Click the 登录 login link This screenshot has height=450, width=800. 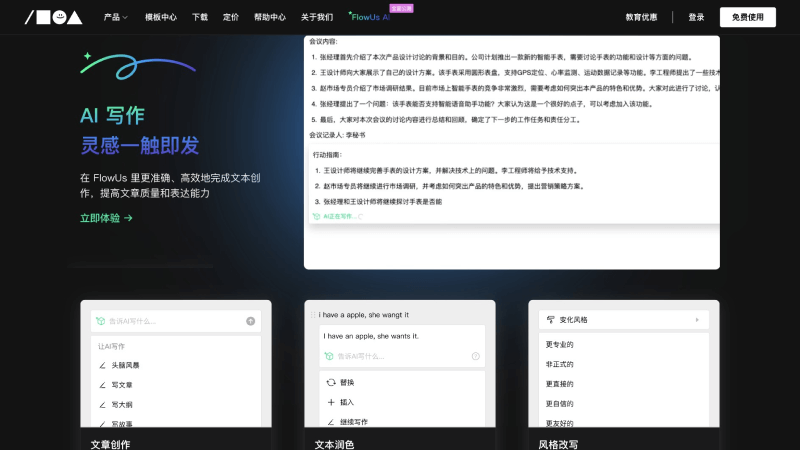point(696,17)
